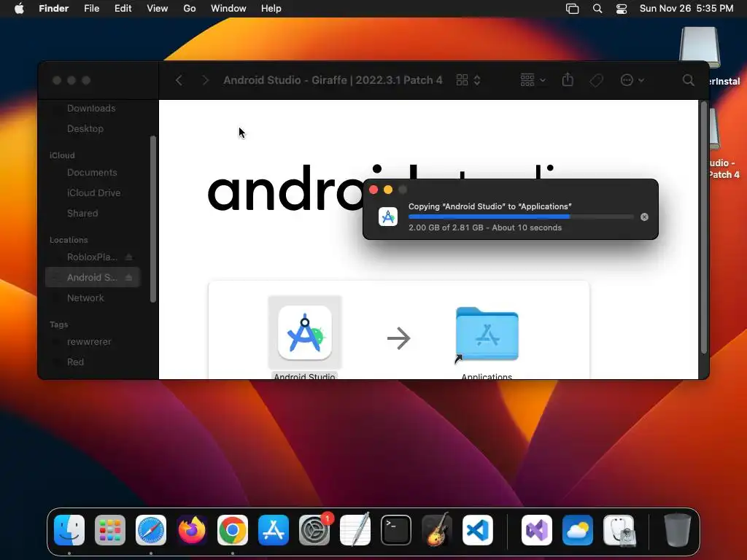Select Documents in the sidebar

tap(92, 172)
